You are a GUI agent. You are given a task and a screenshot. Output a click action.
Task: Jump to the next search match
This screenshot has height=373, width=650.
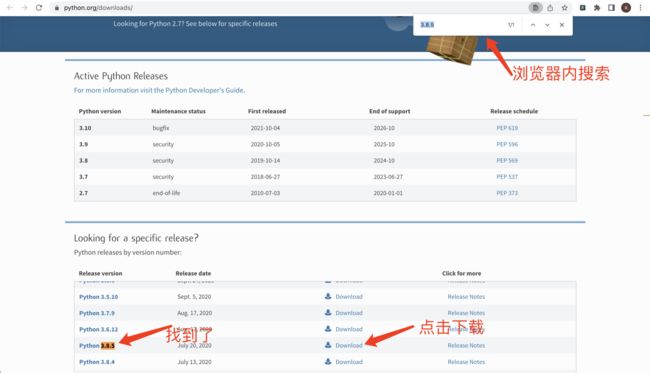(x=547, y=25)
